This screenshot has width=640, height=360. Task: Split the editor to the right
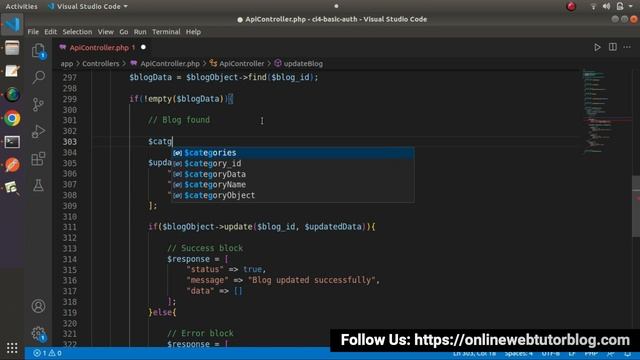tap(613, 47)
